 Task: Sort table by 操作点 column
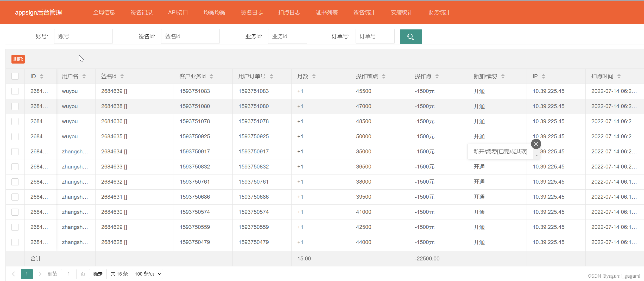coord(437,76)
